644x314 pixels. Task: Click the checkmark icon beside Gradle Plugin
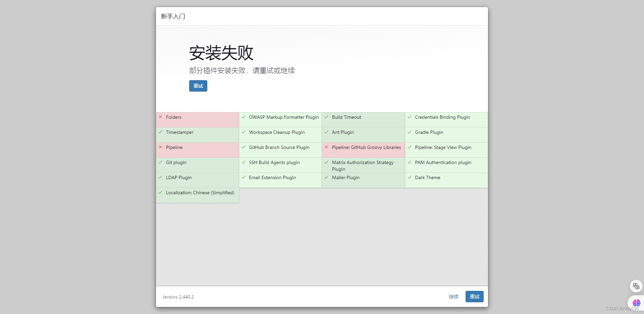[x=410, y=132]
